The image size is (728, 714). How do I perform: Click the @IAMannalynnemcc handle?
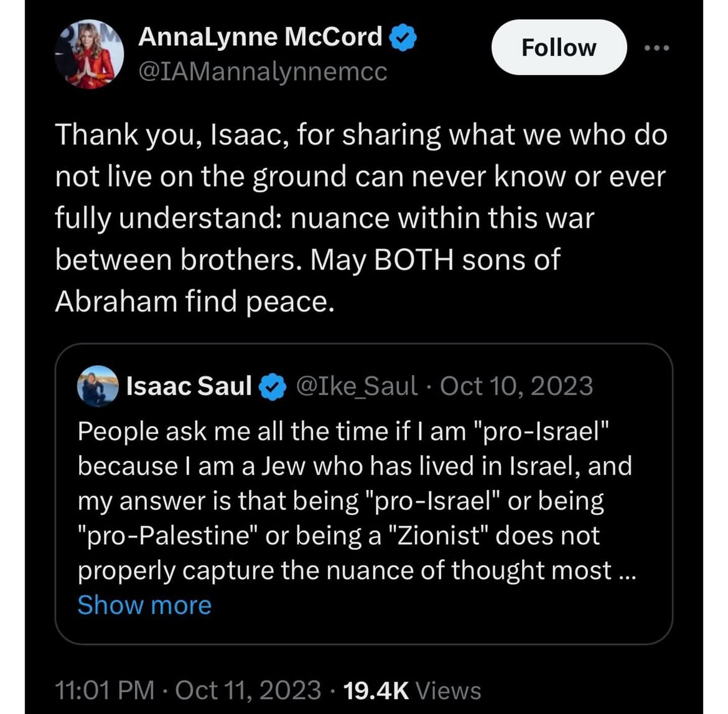[x=262, y=72]
